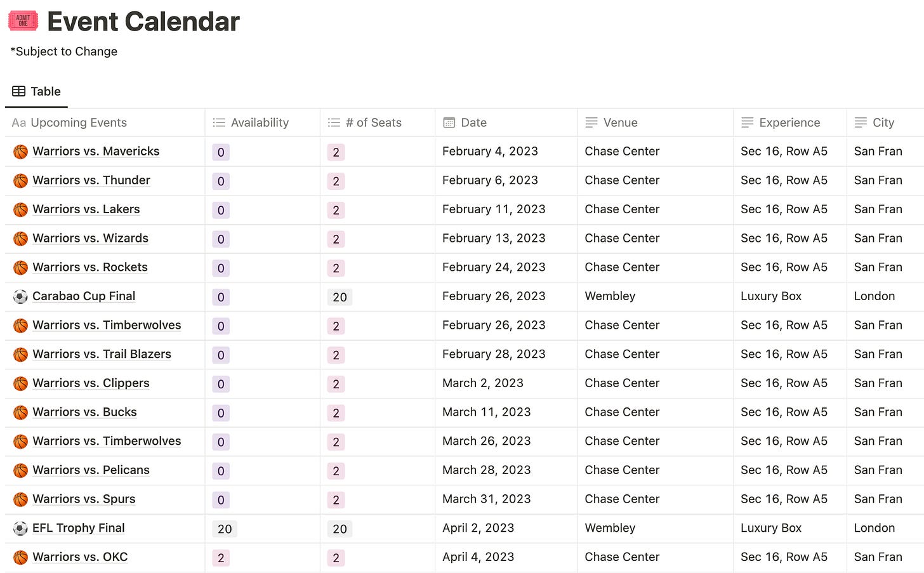The height and width of the screenshot is (573, 924).
Task: Open the Warriors vs. Thunder event
Action: coord(91,180)
